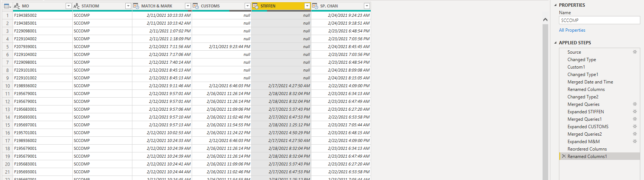Select the Renamed Columns1 step
Image resolution: width=644 pixels, height=180 pixels.
point(600,157)
